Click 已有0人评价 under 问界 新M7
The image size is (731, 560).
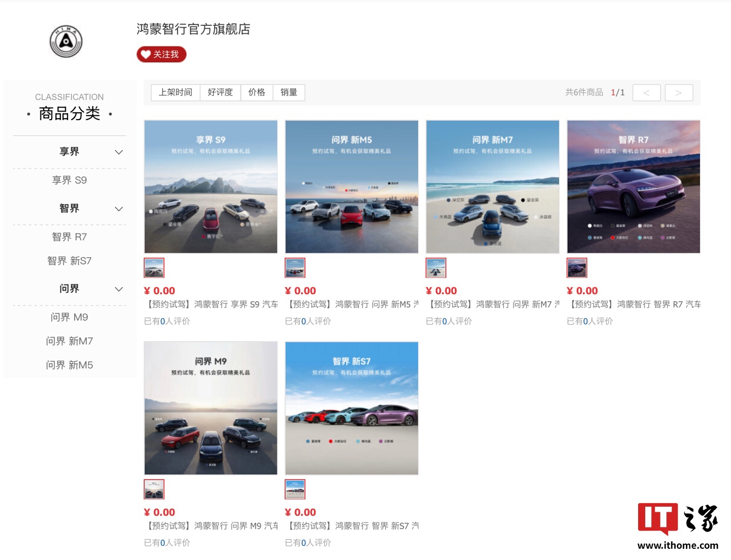pos(449,321)
